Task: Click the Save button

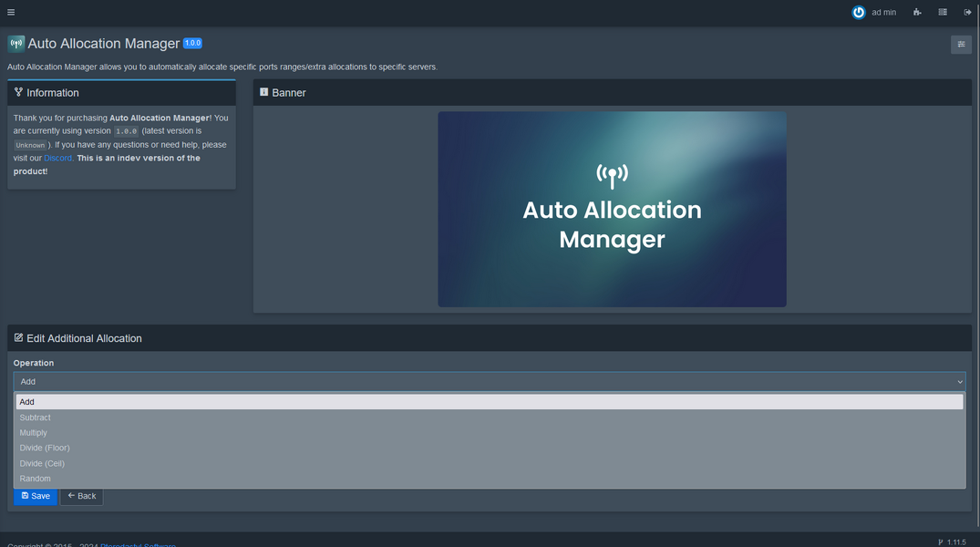Action: click(35, 495)
